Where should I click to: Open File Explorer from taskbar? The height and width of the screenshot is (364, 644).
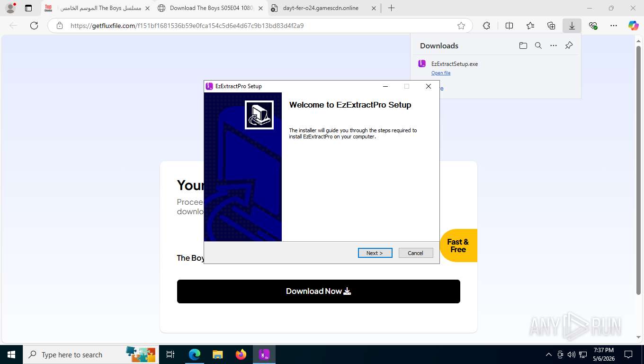click(x=217, y=355)
